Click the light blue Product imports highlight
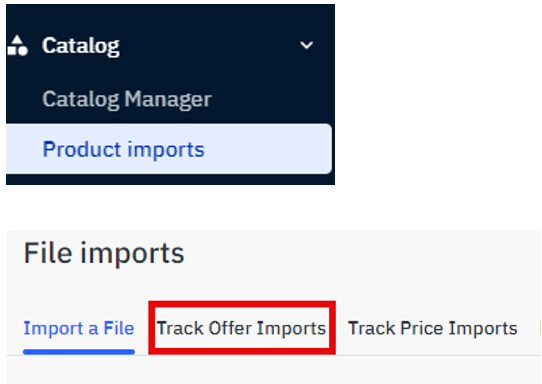The height and width of the screenshot is (384, 542). click(x=169, y=149)
